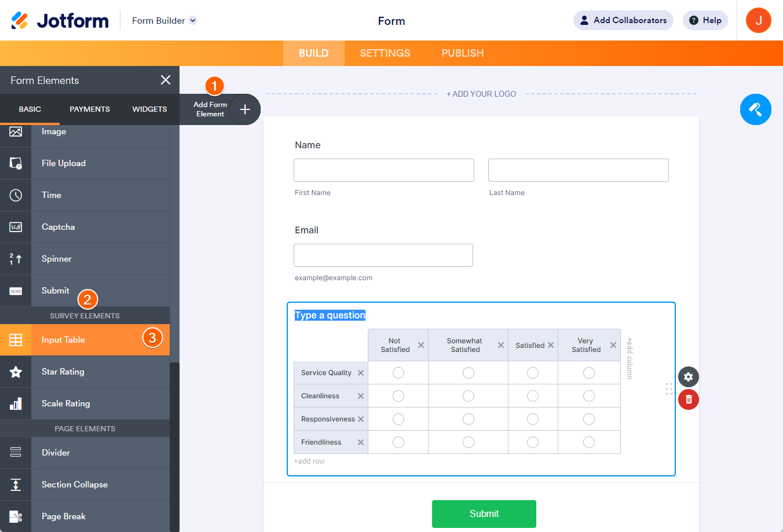Click the Add Form Element plus button

(x=245, y=109)
